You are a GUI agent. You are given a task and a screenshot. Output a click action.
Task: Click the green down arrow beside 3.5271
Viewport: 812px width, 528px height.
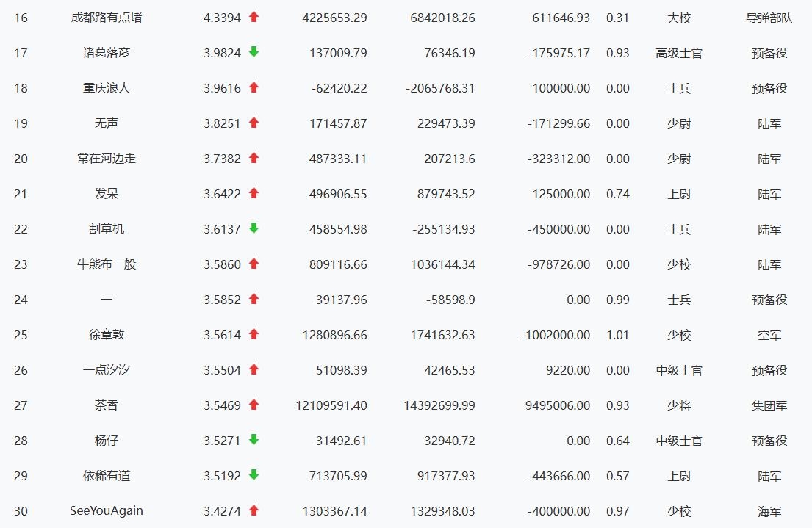[x=254, y=440]
